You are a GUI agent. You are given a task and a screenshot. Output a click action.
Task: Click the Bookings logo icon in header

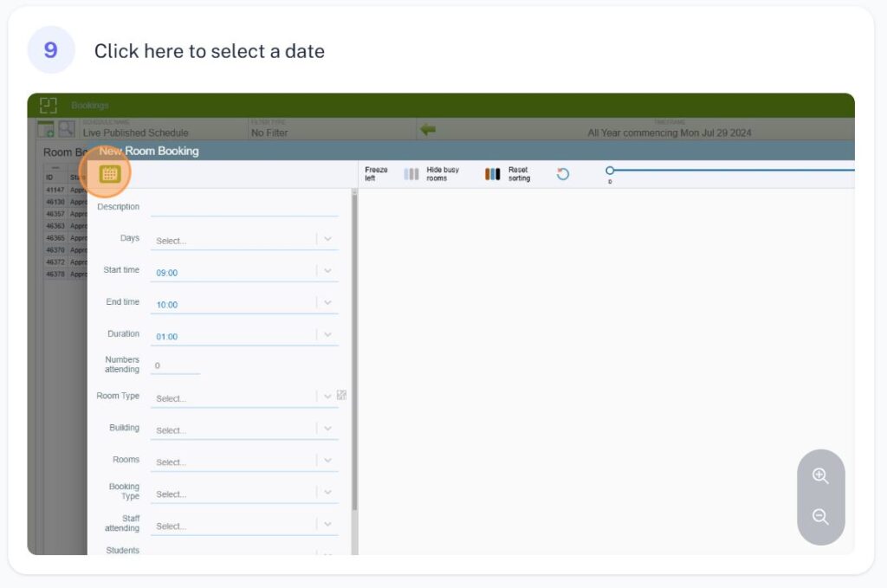(49, 105)
